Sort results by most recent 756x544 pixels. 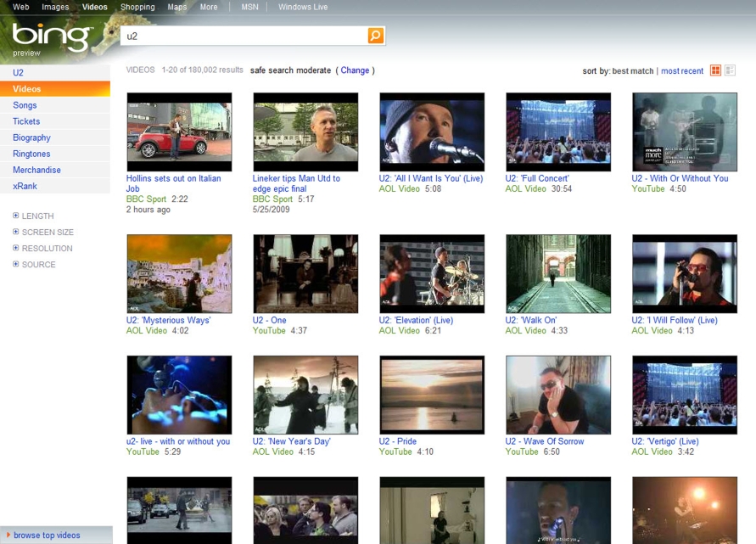(x=681, y=71)
